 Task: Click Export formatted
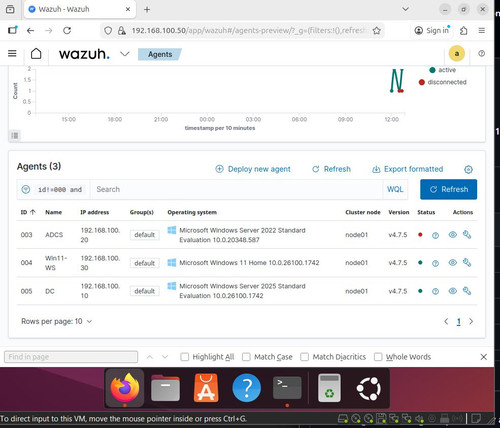point(408,169)
